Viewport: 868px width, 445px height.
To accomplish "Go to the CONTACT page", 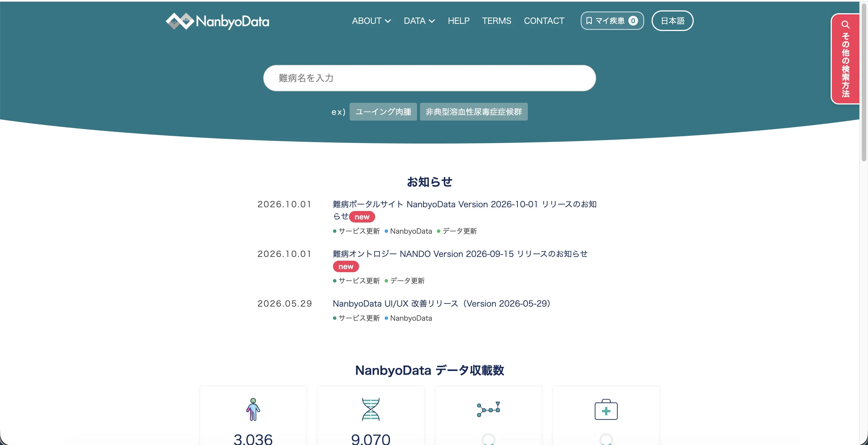I will [x=544, y=21].
